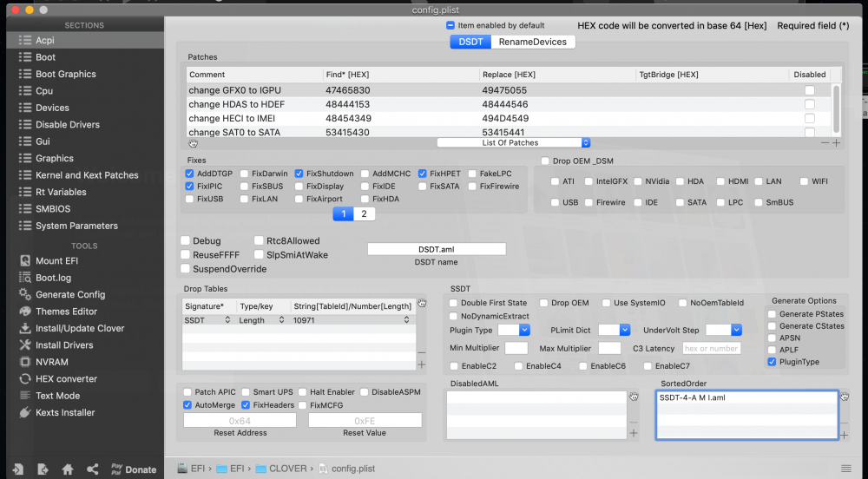The width and height of the screenshot is (868, 479).
Task: Add a DisabledAML entry with the plus icon
Action: click(634, 433)
